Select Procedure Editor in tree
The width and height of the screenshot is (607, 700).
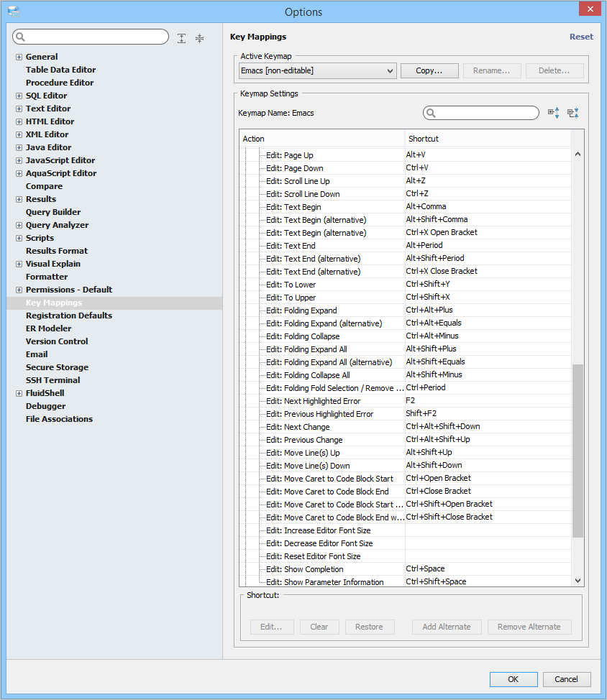(x=60, y=83)
